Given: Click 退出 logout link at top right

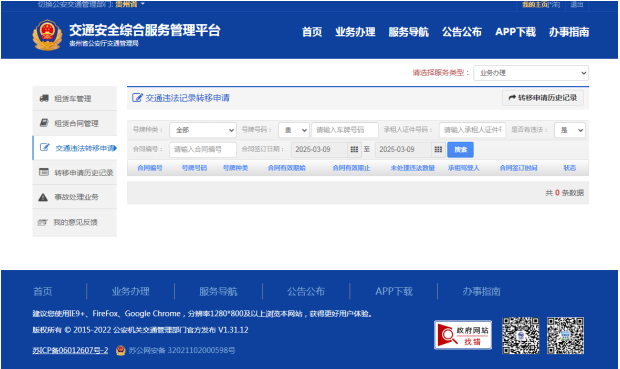Looking at the screenshot, I should tap(577, 5).
